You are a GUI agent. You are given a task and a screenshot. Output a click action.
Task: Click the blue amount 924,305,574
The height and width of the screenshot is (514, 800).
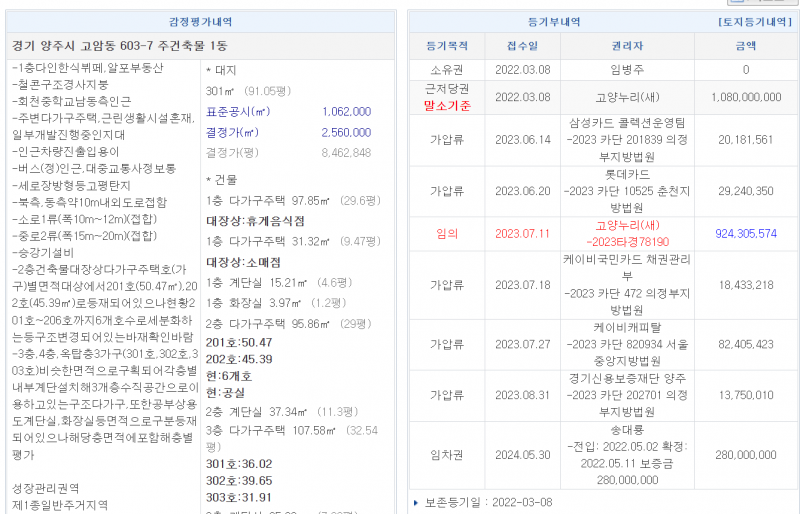pyautogui.click(x=745, y=233)
